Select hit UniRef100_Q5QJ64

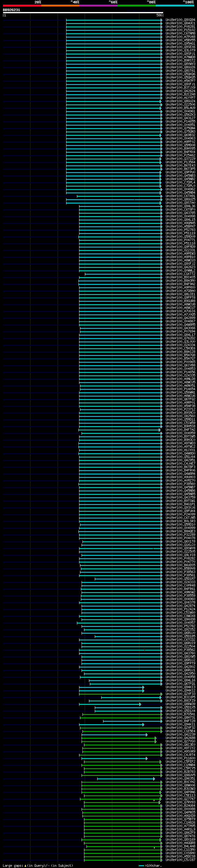click(x=180, y=457)
